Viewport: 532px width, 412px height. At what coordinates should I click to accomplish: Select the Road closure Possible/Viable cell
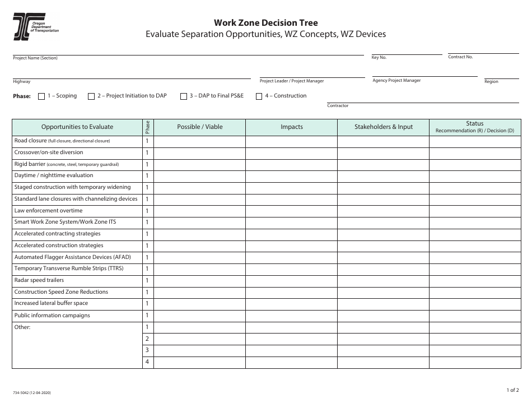point(199,141)
